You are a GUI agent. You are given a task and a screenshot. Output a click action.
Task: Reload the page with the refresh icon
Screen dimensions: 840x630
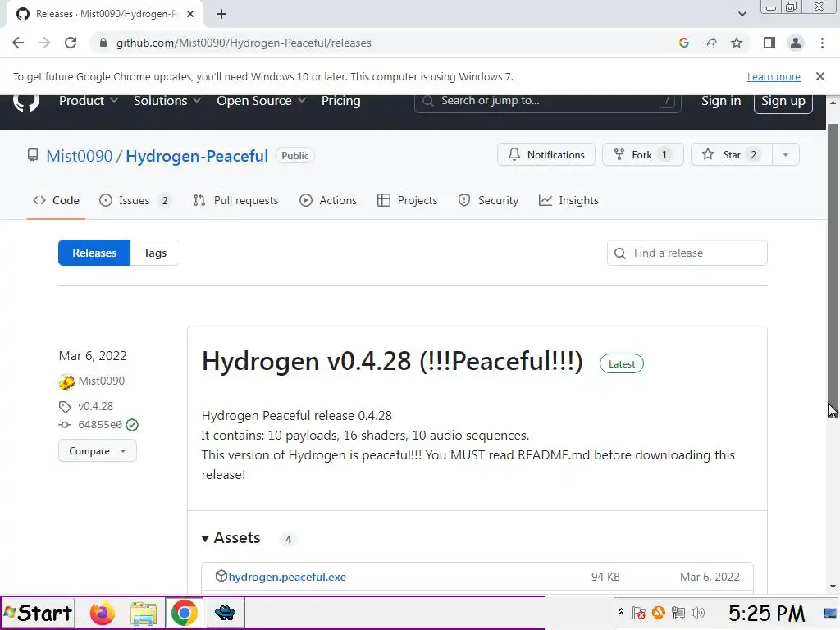click(x=71, y=43)
